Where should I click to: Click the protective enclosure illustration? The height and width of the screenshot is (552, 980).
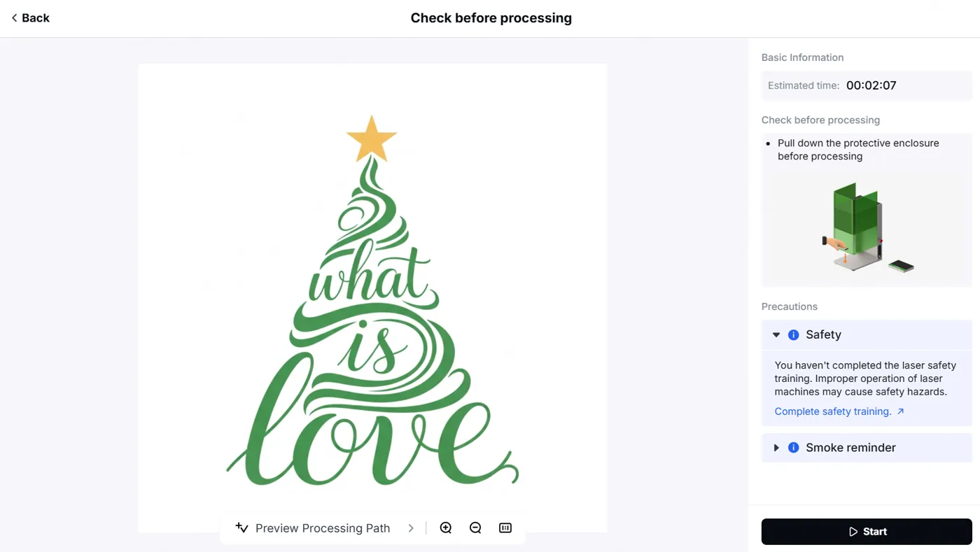(x=867, y=227)
